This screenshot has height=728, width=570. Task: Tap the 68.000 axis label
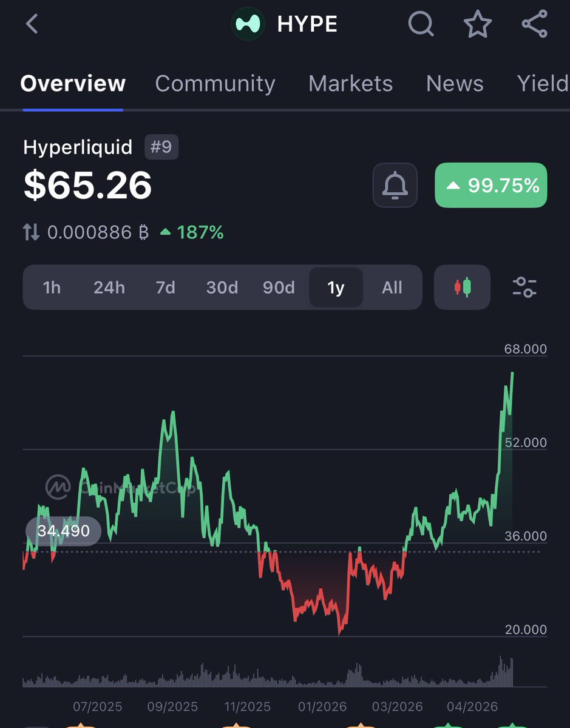525,349
